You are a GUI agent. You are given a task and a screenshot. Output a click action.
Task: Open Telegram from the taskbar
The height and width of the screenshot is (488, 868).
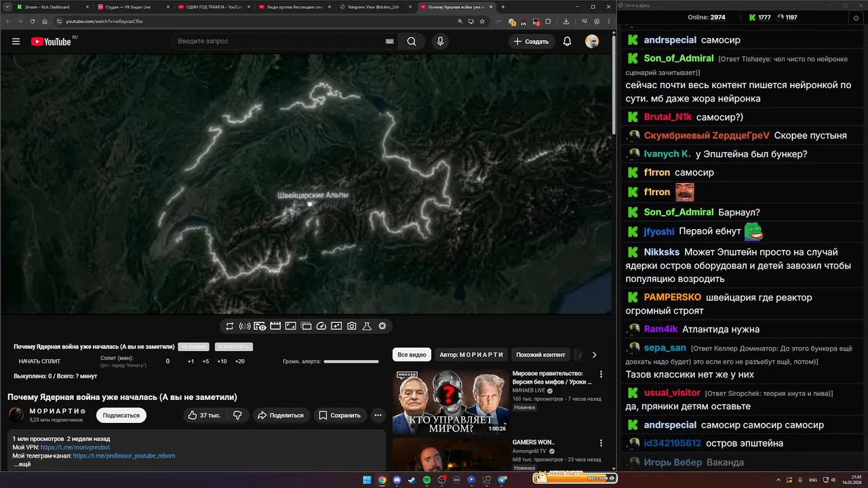click(x=502, y=480)
